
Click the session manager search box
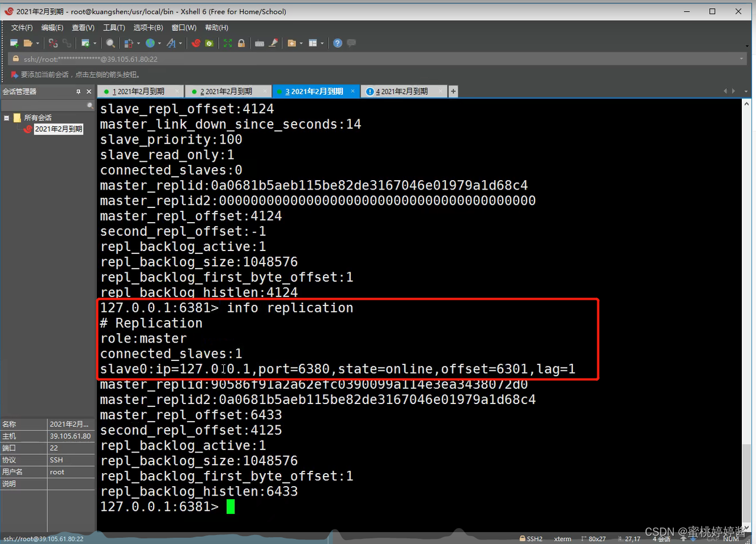point(47,105)
